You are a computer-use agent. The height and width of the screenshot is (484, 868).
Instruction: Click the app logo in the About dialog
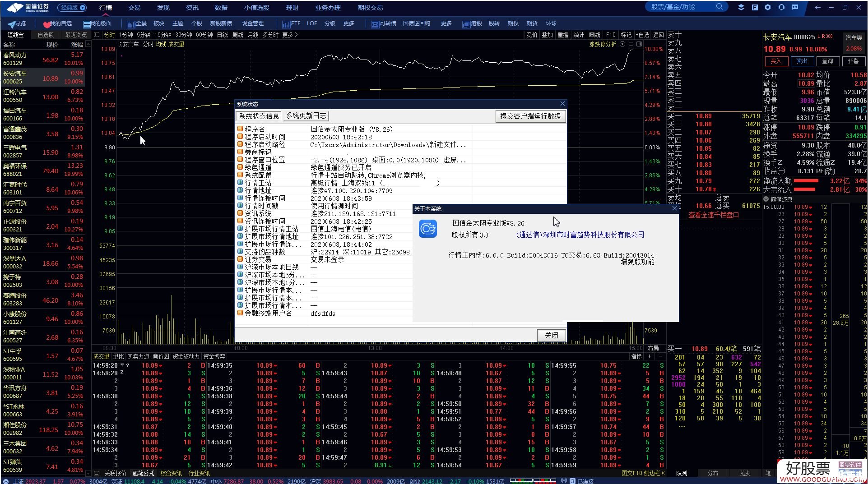click(x=428, y=229)
